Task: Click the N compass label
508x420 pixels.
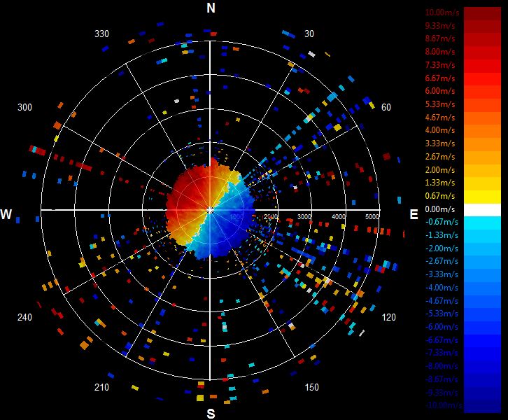Action: point(211,8)
